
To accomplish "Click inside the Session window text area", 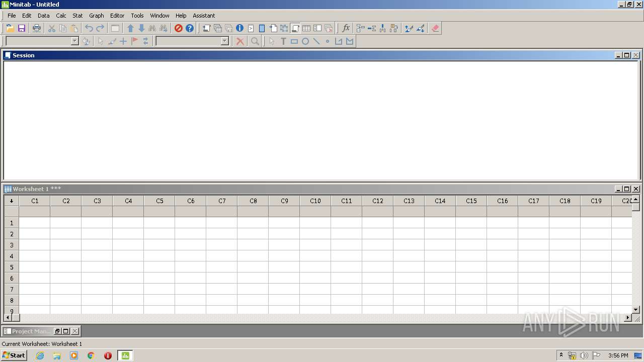I will tap(321, 120).
